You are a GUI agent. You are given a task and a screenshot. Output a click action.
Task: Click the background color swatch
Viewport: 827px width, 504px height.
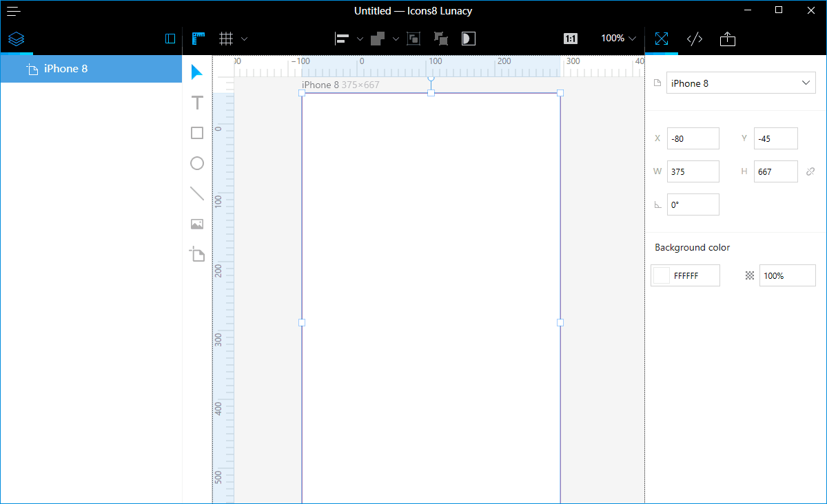point(662,275)
